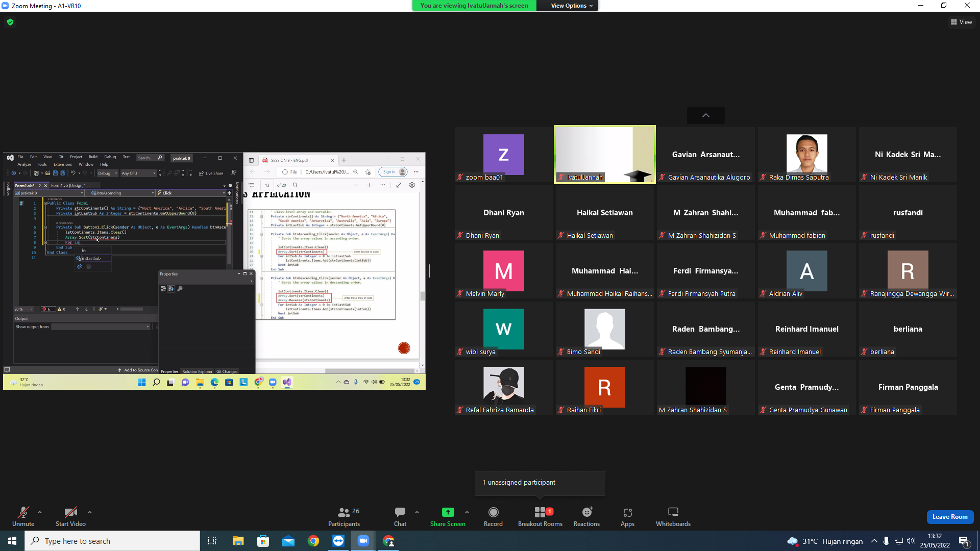Open Microsoft Store from the Windows taskbar
The height and width of the screenshot is (551, 980).
click(x=263, y=541)
